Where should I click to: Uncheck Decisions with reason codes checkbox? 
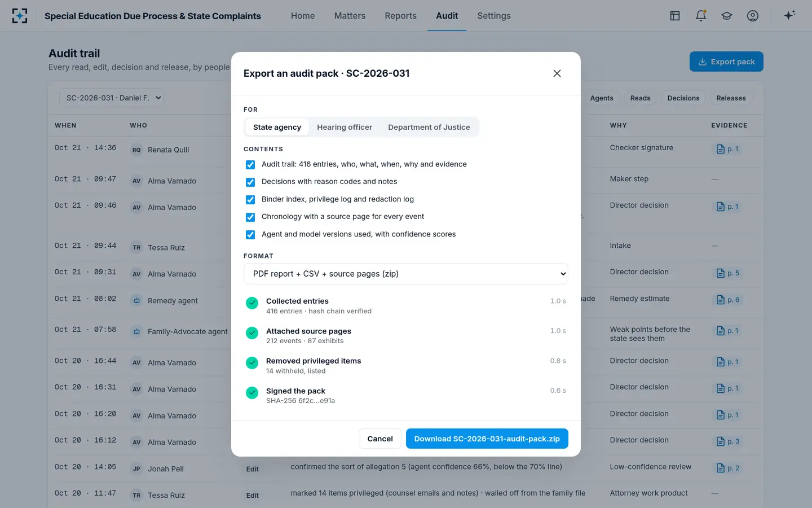click(250, 182)
